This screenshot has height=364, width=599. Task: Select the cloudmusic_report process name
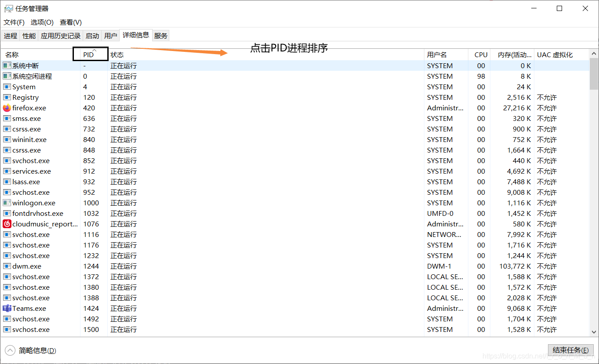[45, 224]
